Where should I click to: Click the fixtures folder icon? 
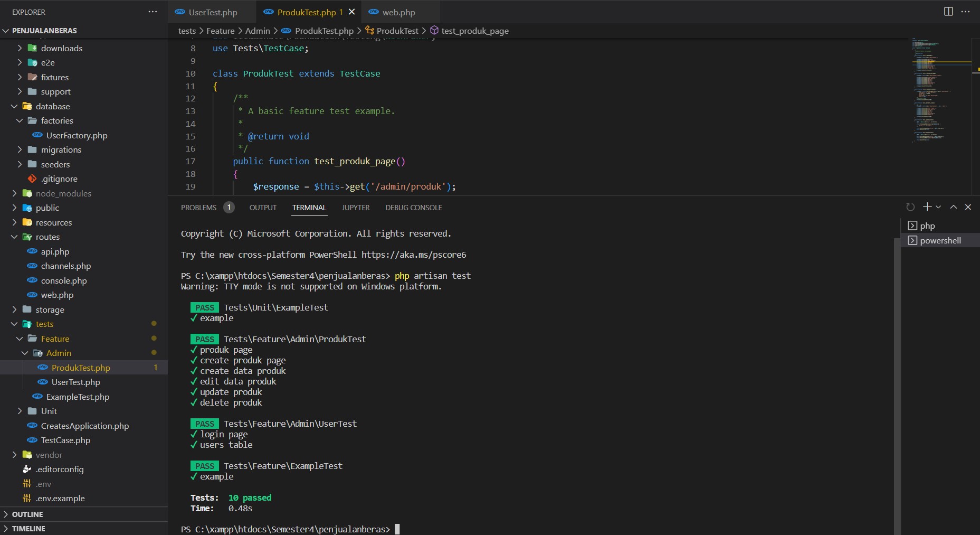tap(32, 77)
